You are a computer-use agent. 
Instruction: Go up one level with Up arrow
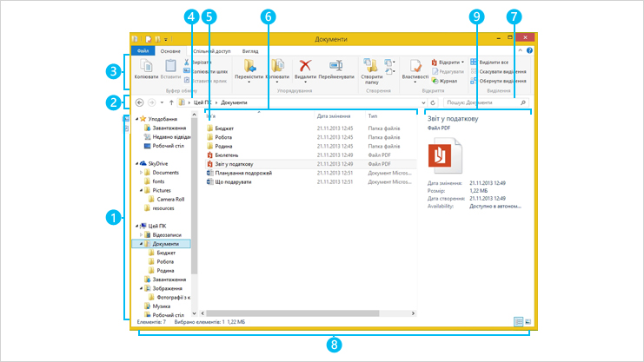[171, 102]
